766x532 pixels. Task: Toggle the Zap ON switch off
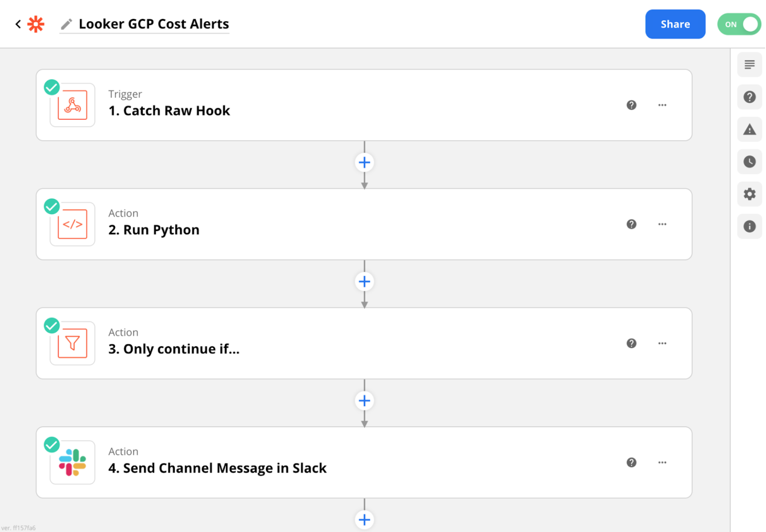(x=739, y=24)
